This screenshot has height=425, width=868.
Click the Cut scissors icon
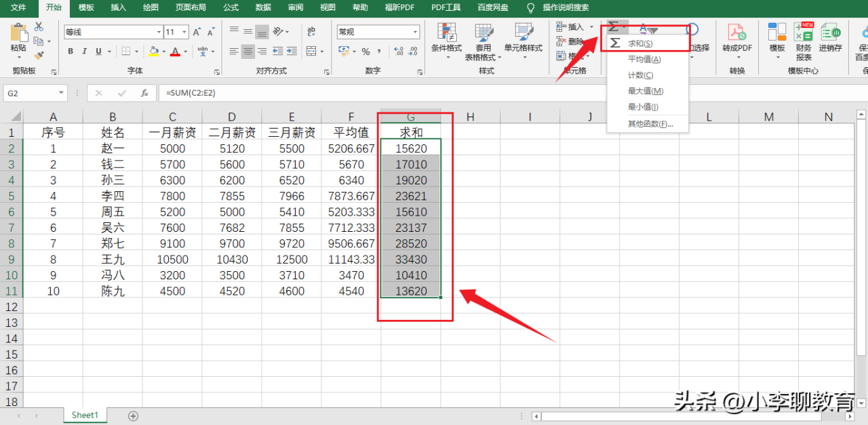tap(39, 26)
